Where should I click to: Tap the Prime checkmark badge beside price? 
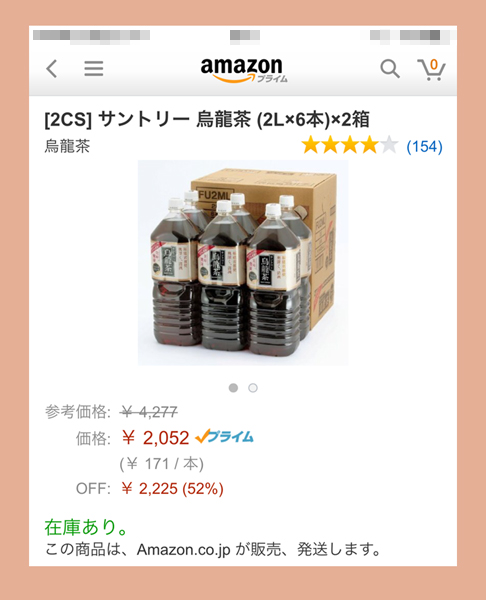[224, 437]
